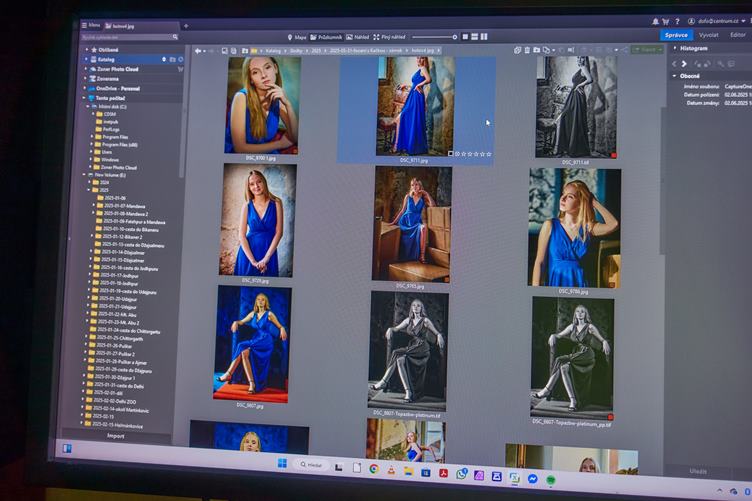Select thumbnail DSC_9729.jpg
This screenshot has height=501, width=752.
(257, 220)
